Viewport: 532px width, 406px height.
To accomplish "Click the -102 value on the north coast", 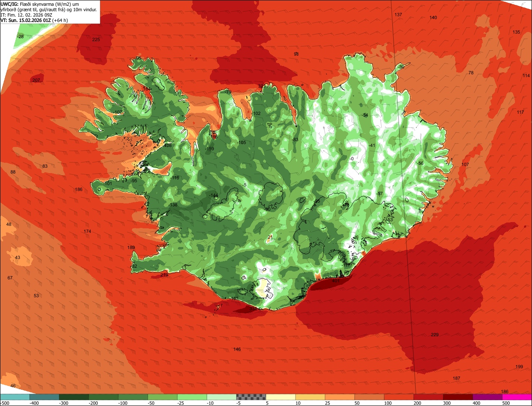I will pyautogui.click(x=256, y=113).
